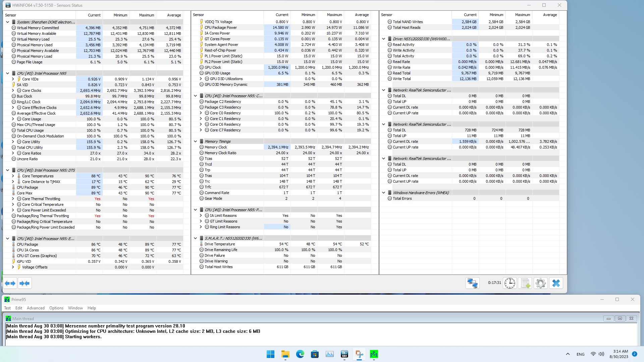Click the expand panels arrows icon
This screenshot has height=362, width=644.
pyautogui.click(x=10, y=283)
